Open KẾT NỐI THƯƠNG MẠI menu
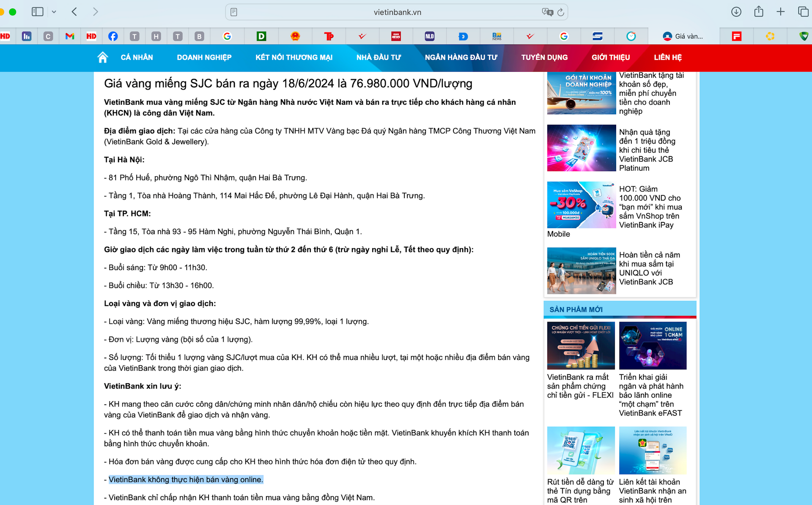The image size is (812, 505). [294, 57]
